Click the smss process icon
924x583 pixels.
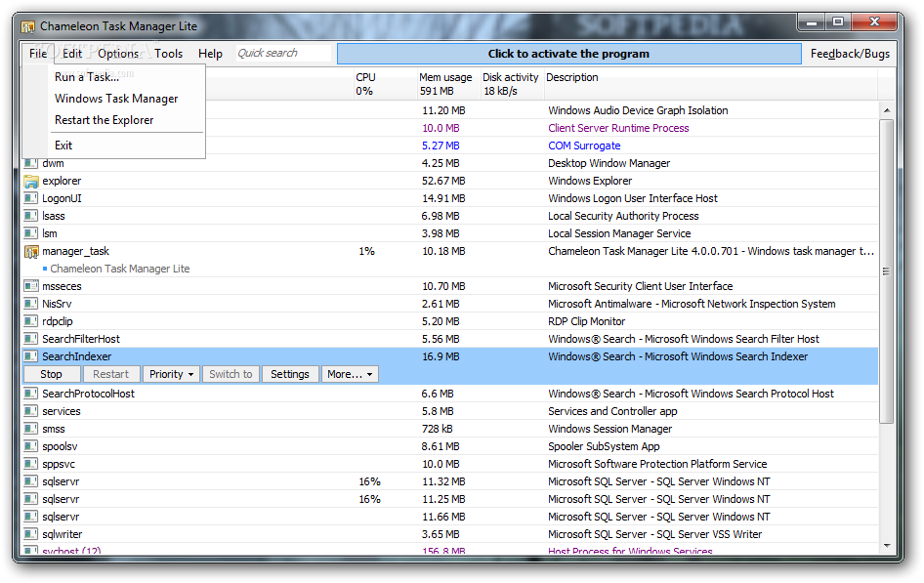[30, 429]
